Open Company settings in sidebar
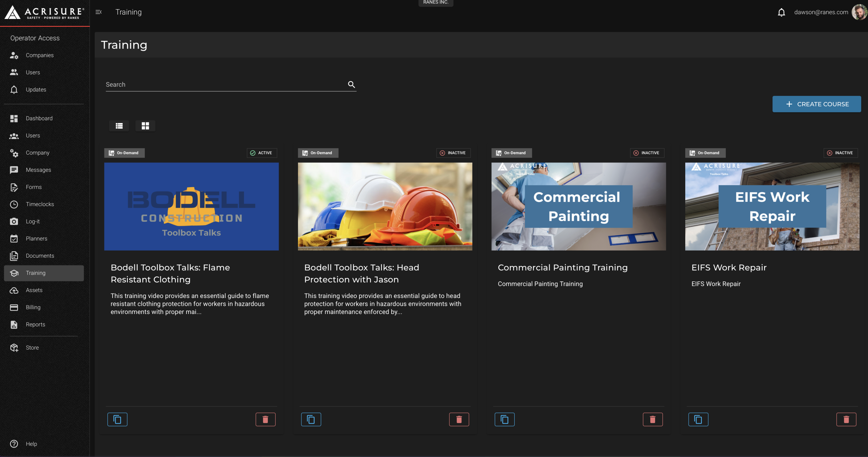The height and width of the screenshot is (457, 868). (x=44, y=153)
